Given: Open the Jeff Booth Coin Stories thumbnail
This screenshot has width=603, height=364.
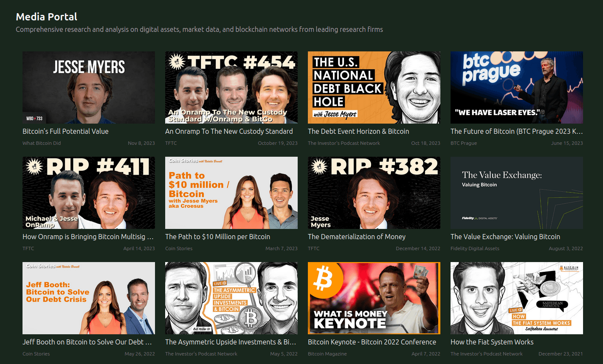Looking at the screenshot, I should click(x=88, y=298).
